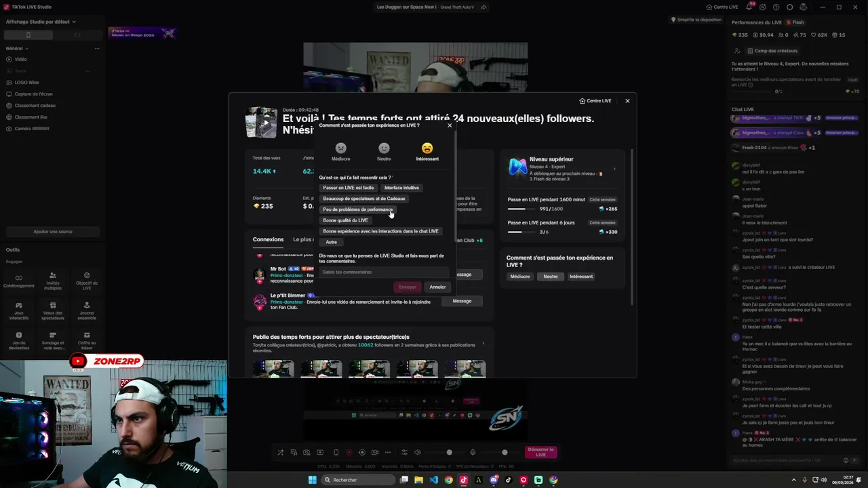Click the 'Ajouter une source' button
The width and height of the screenshot is (868, 488).
click(x=53, y=232)
